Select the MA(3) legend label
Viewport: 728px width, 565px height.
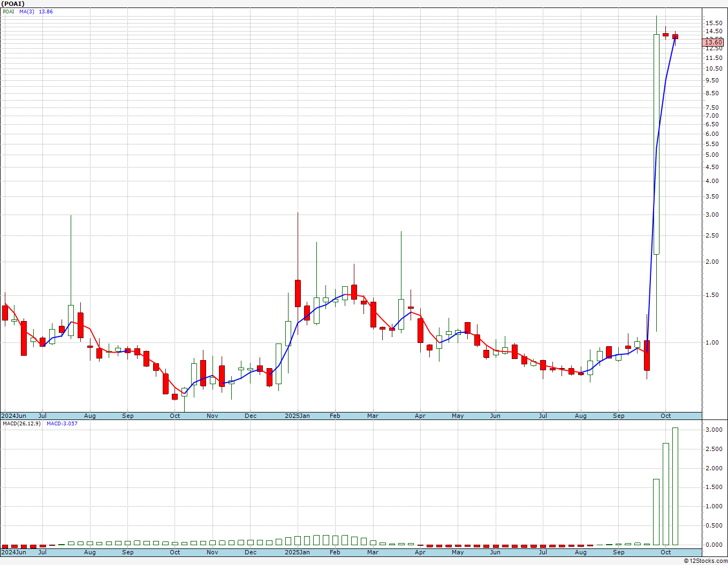tap(27, 12)
